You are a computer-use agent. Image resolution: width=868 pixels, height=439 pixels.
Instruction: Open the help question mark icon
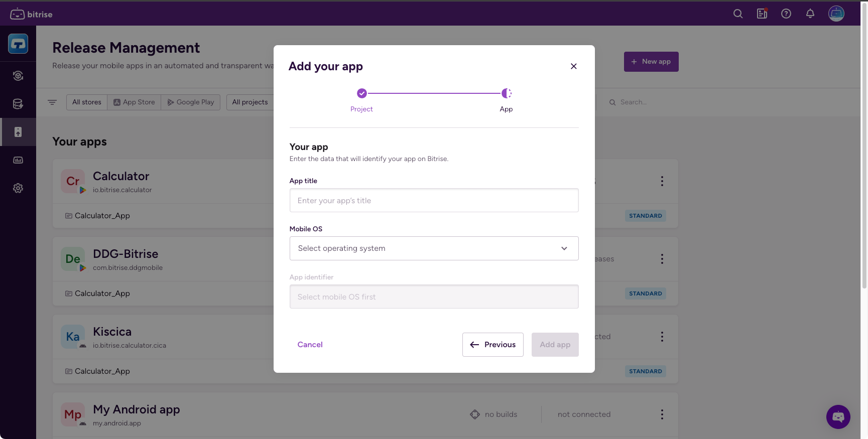tap(786, 14)
